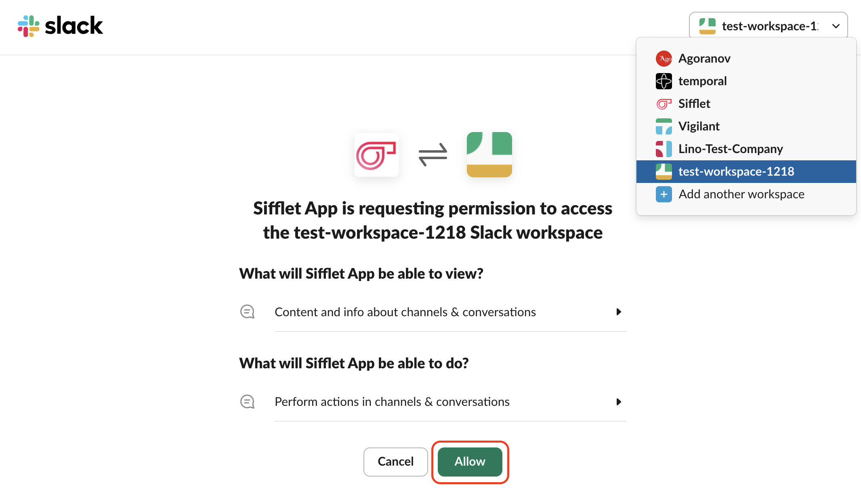Select Add another workspace option
Image resolution: width=861 pixels, height=504 pixels.
[741, 194]
